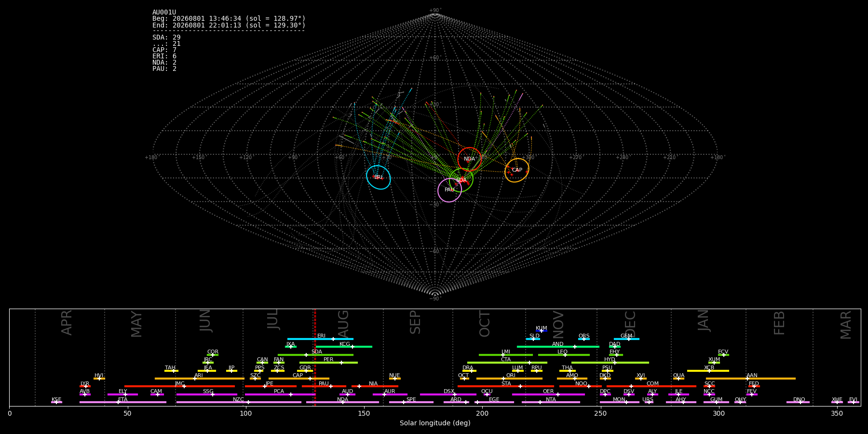Viewport: 868px width, 434px height.
Task: Click the DNO shower label on the timeline
Action: (x=799, y=400)
